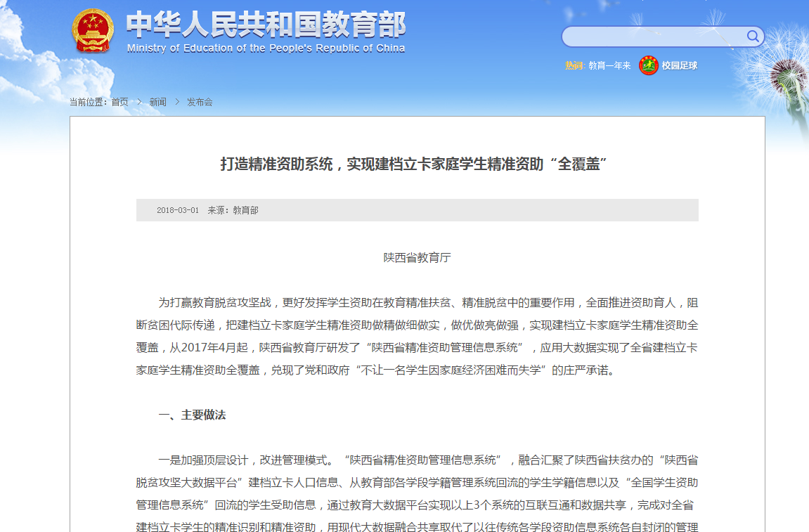Screen dimensions: 809x532
Task: Focus the search input box
Action: (x=654, y=37)
